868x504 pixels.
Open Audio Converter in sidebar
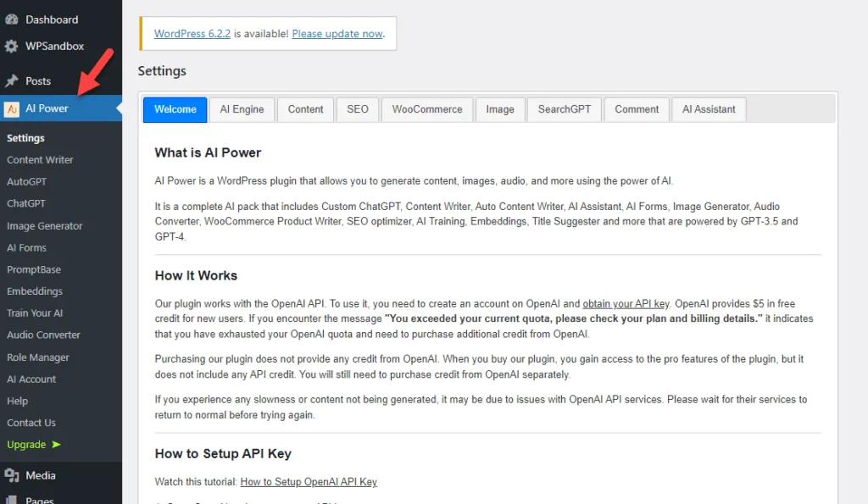pyautogui.click(x=43, y=335)
